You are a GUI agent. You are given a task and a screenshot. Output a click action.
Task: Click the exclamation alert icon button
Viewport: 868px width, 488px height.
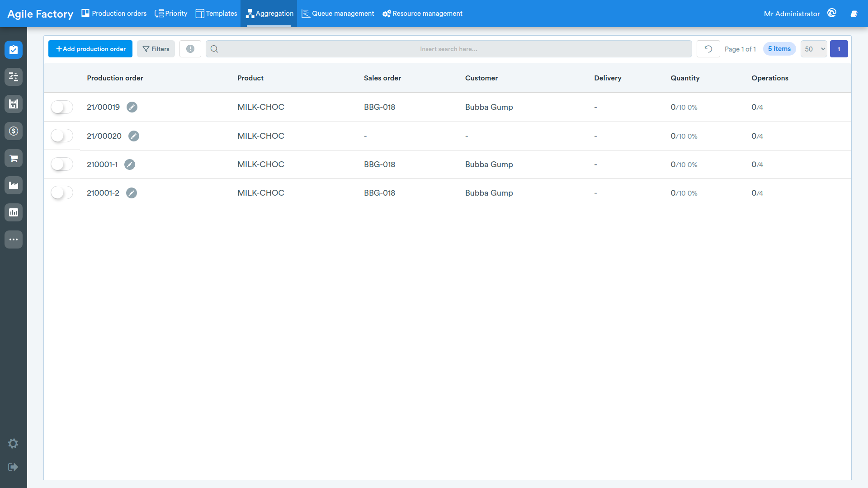190,49
